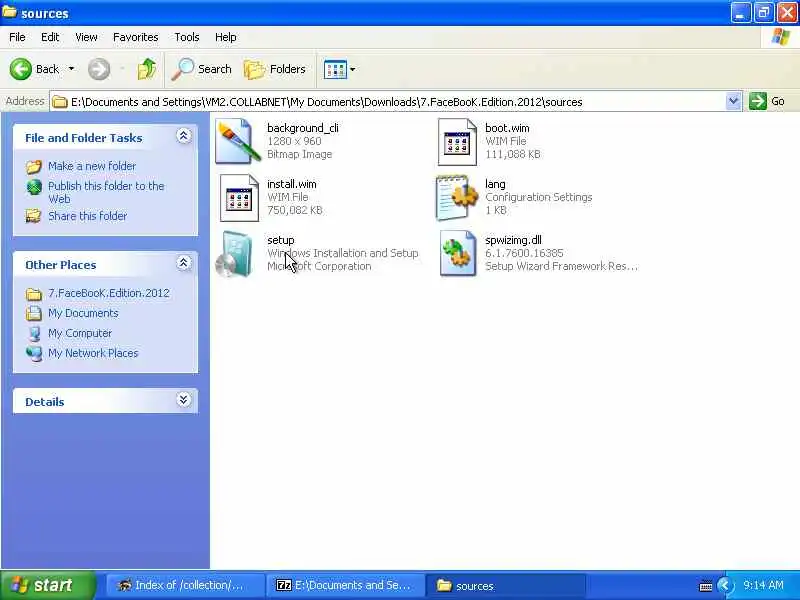Select the spwizimg.dll file icon
The height and width of the screenshot is (600, 800).
click(x=458, y=254)
